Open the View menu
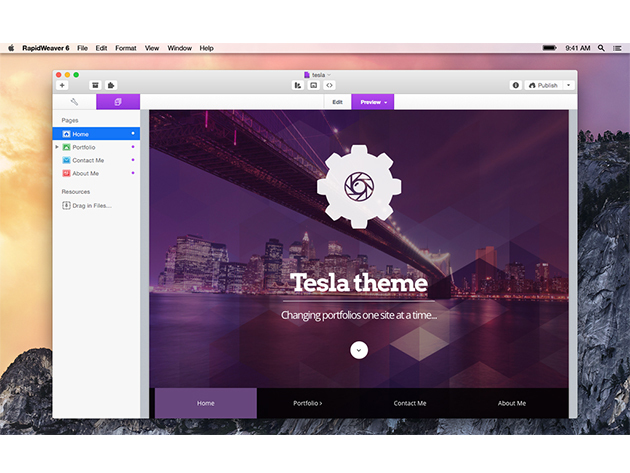This screenshot has height=473, width=630. 152,48
